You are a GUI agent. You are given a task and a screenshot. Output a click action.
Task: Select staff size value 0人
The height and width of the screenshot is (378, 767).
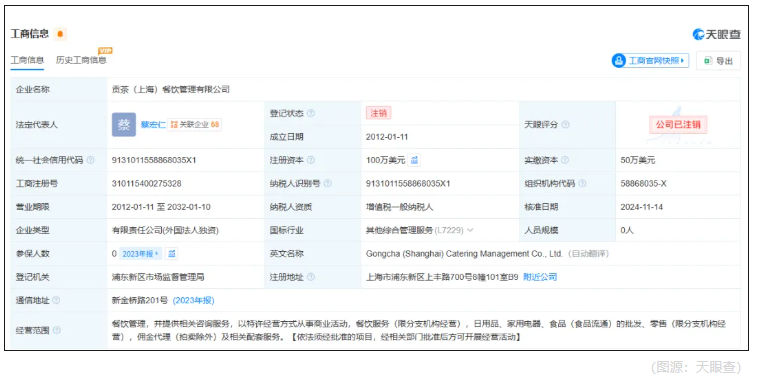(627, 230)
